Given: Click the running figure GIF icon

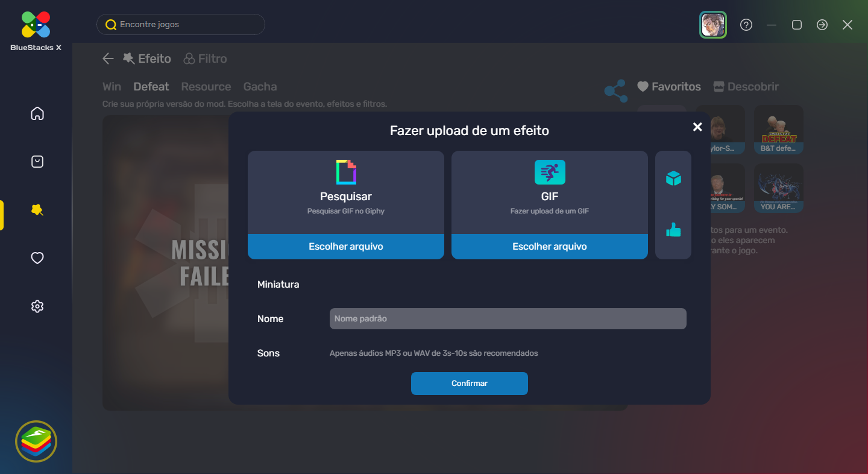Looking at the screenshot, I should click(550, 172).
